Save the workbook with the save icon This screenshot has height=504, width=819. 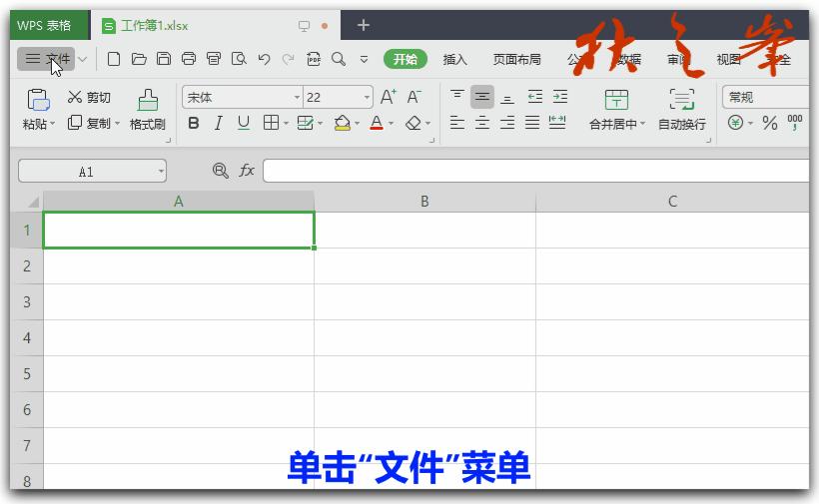(164, 59)
